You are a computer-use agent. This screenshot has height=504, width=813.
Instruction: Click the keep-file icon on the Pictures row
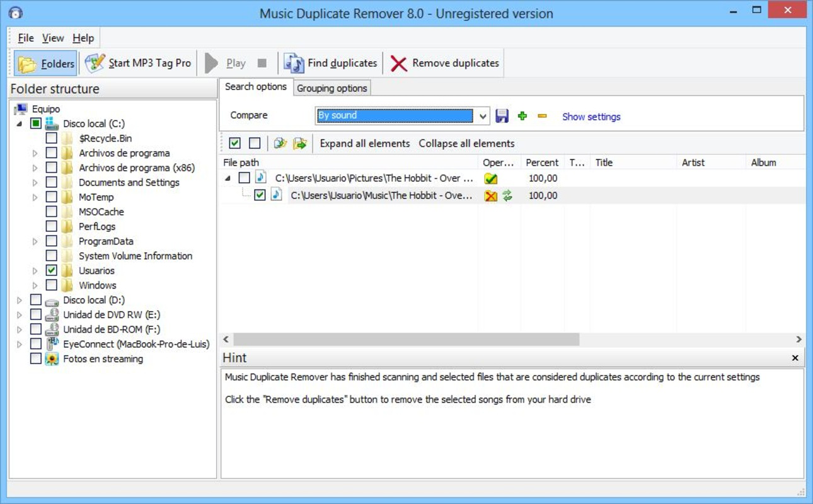[491, 179]
